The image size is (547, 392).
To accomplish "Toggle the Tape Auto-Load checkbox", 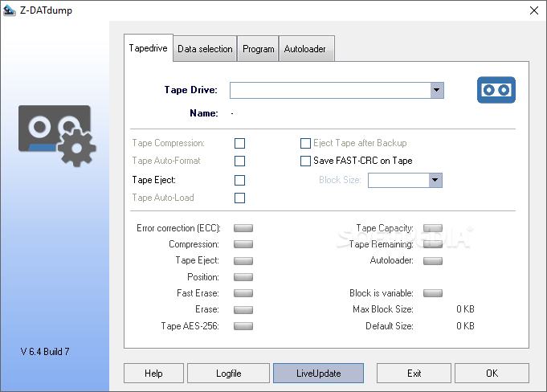I will pyautogui.click(x=239, y=198).
